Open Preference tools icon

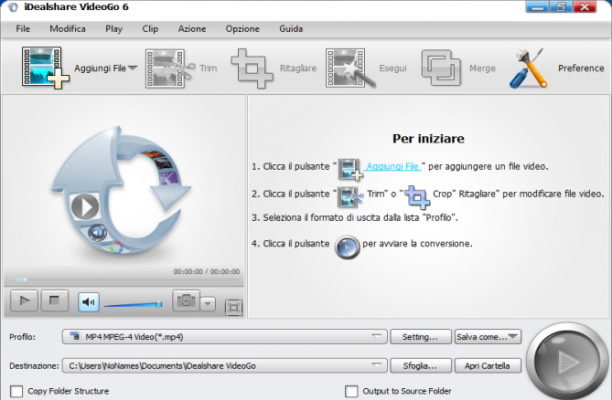tap(528, 68)
